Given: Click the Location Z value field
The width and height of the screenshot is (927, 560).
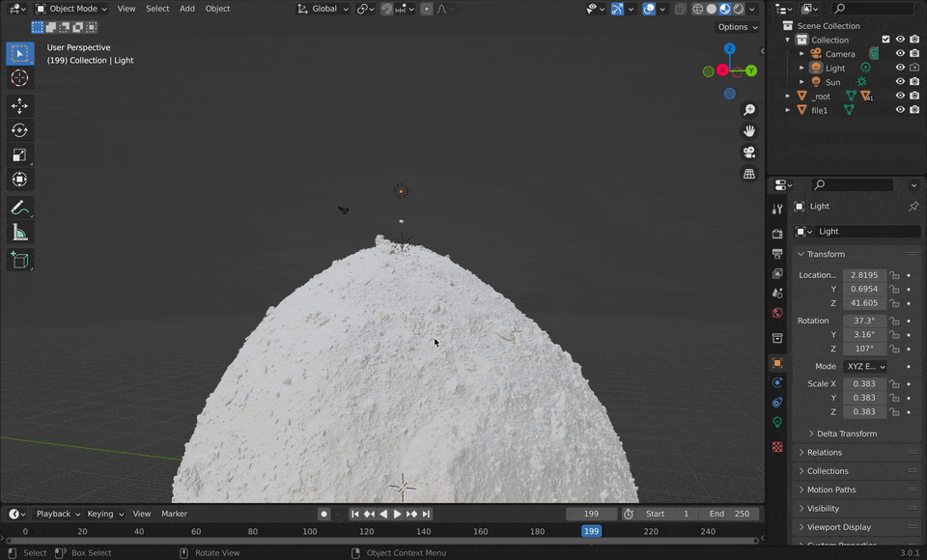Looking at the screenshot, I should pyautogui.click(x=863, y=303).
